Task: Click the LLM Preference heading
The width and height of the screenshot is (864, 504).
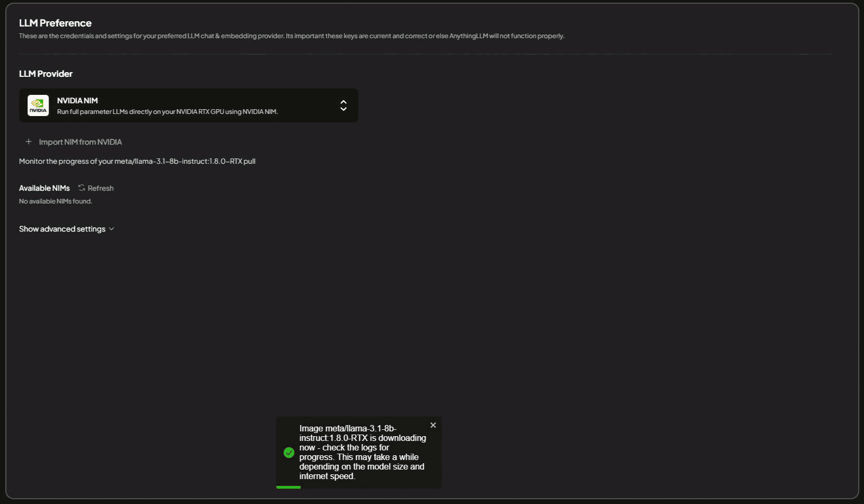Action: [x=55, y=23]
